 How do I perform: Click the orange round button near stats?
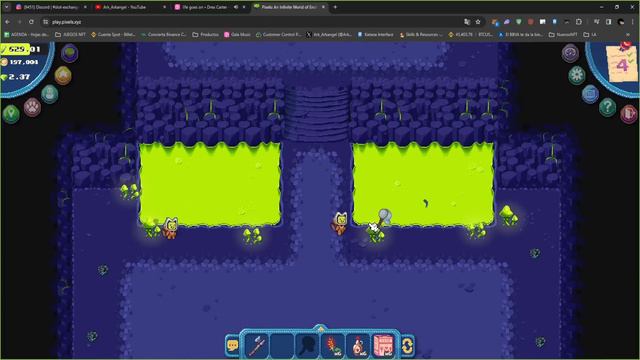[x=63, y=76]
